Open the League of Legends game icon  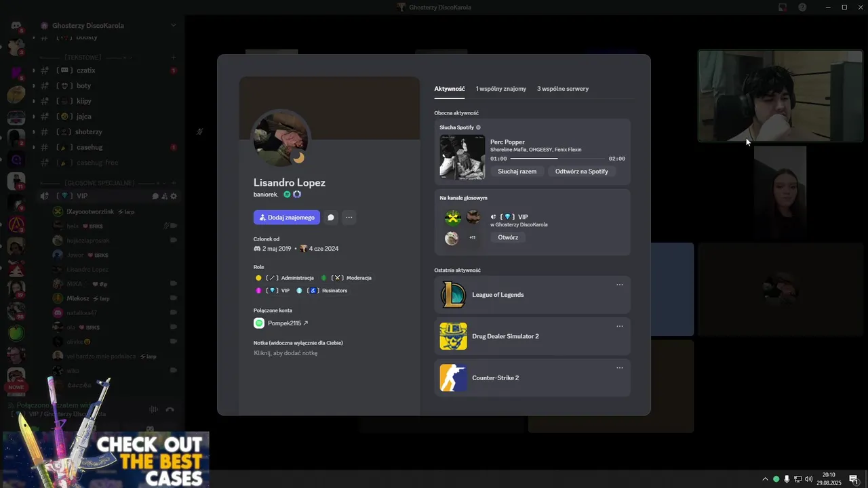(453, 295)
